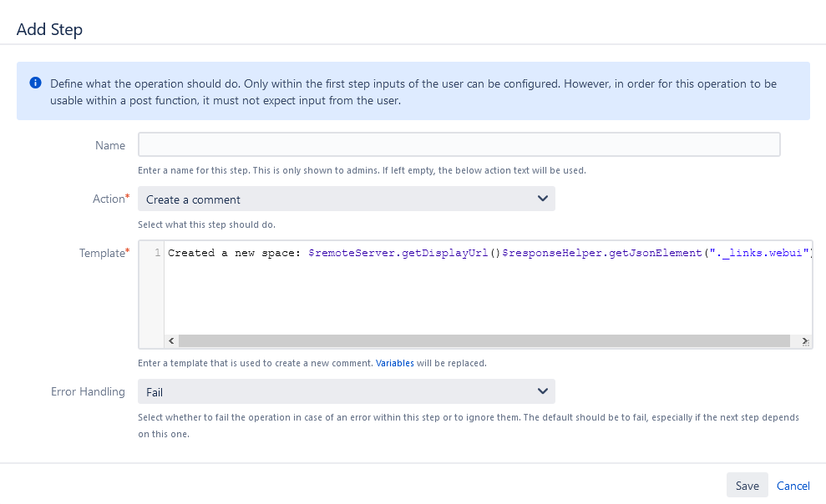Expand the Error Handling dropdown set to Fail
Screen dimensions: 826x504
346,391
